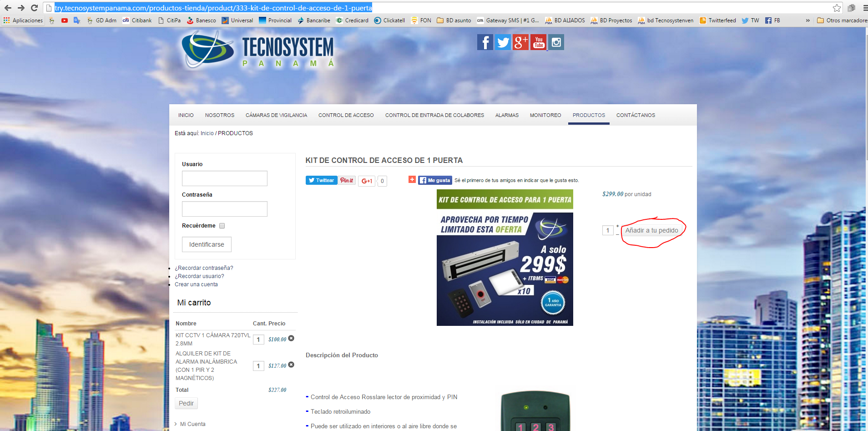
Task: Open the Bancaribe bookmark
Action: click(314, 20)
